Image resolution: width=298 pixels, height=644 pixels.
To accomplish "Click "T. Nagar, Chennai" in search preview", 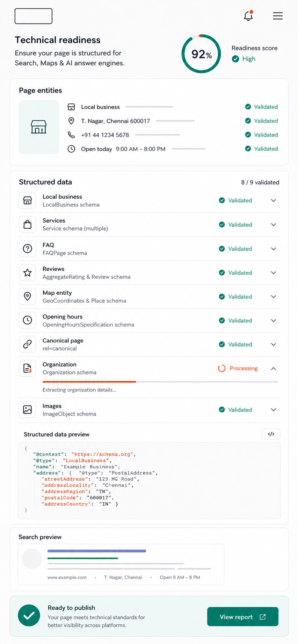I will coord(123,577).
